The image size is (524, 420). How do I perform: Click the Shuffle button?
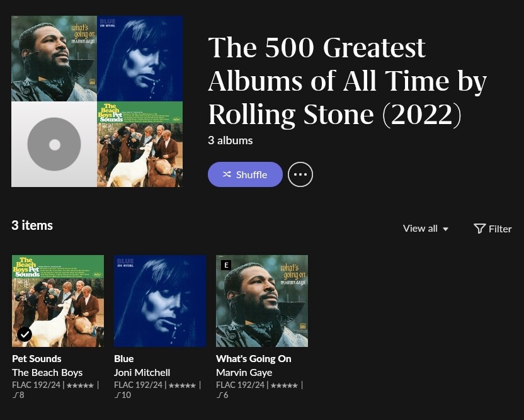click(x=245, y=174)
